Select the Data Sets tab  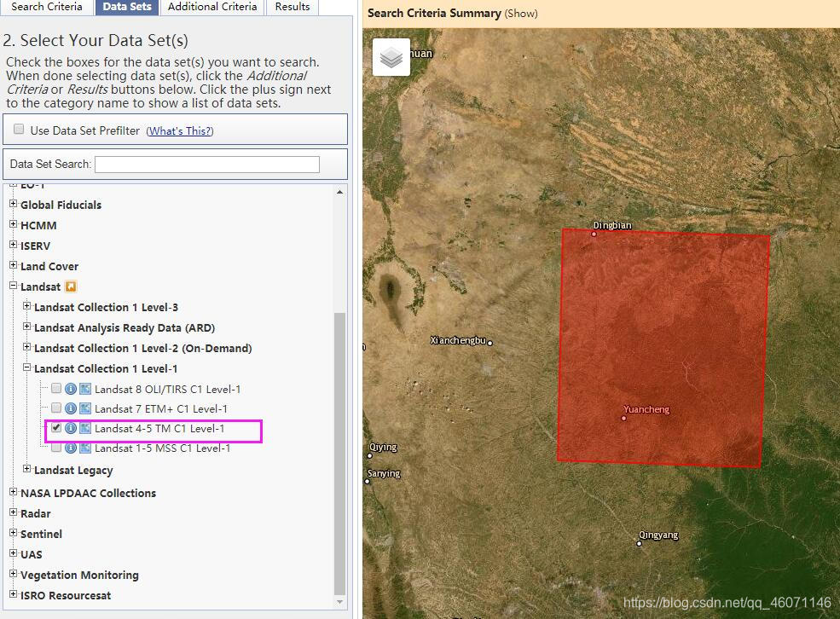click(x=127, y=7)
